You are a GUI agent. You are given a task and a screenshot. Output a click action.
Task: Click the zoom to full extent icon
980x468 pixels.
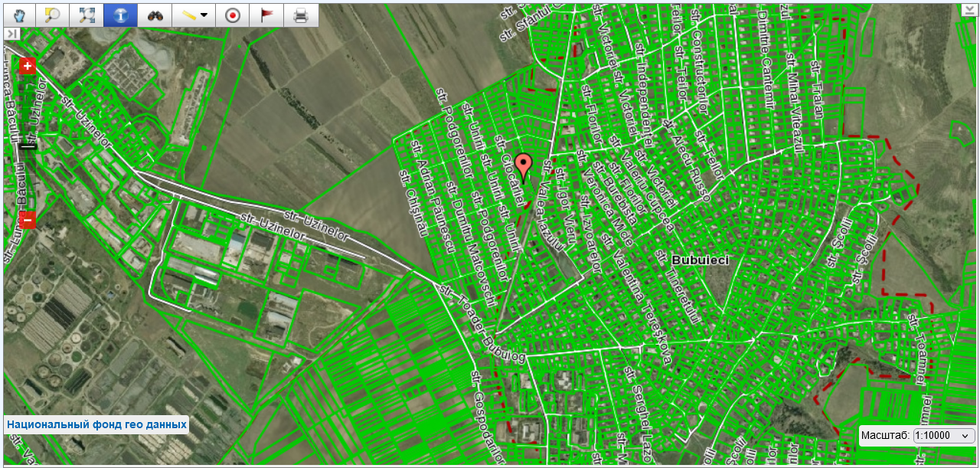click(x=87, y=15)
